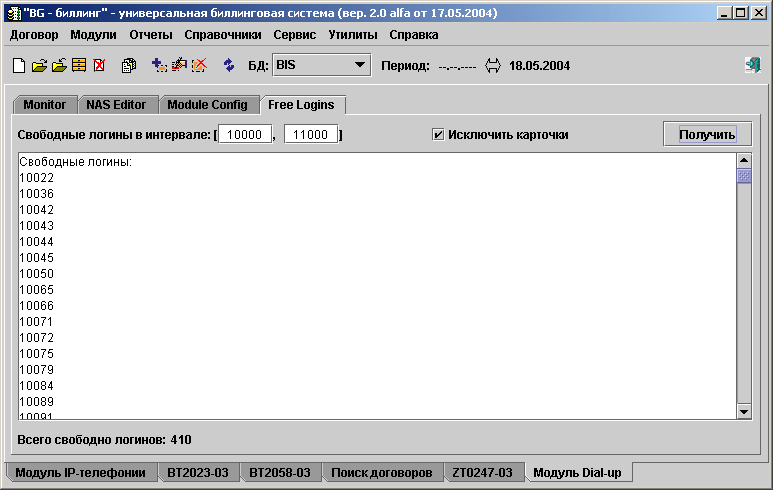The height and width of the screenshot is (490, 773).
Task: Switch to the NAS Editor tab
Action: tap(116, 105)
